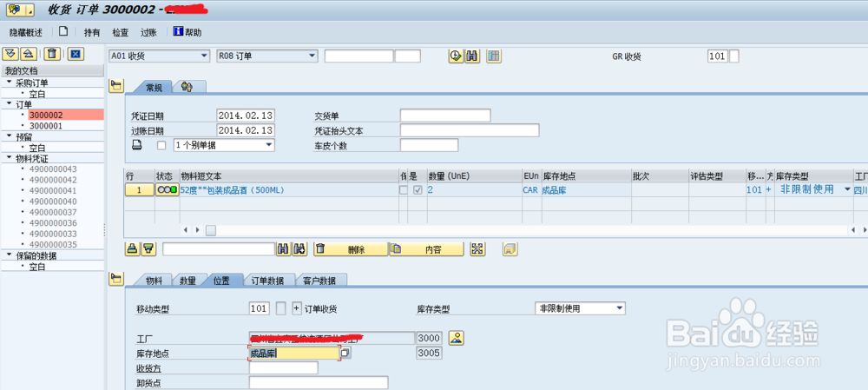This screenshot has width=868, height=390.
Task: Click the trash icon above My Documents tree
Action: [52, 54]
